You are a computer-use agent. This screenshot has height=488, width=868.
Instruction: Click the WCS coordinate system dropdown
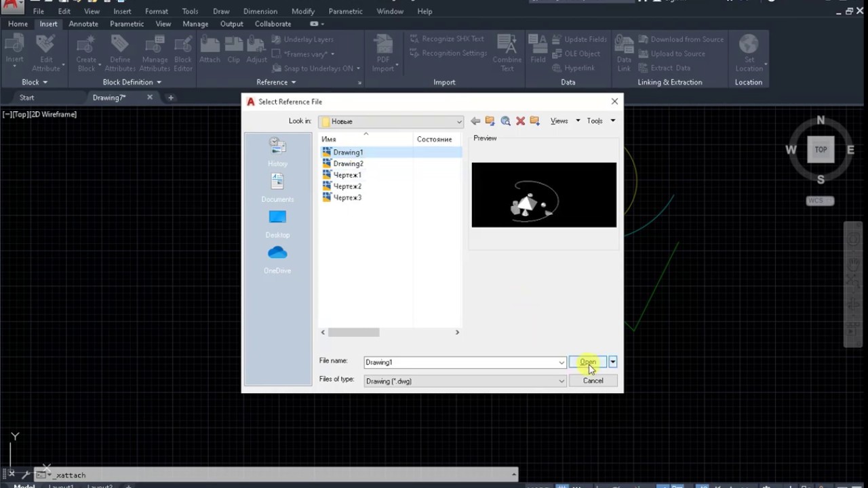pos(820,201)
